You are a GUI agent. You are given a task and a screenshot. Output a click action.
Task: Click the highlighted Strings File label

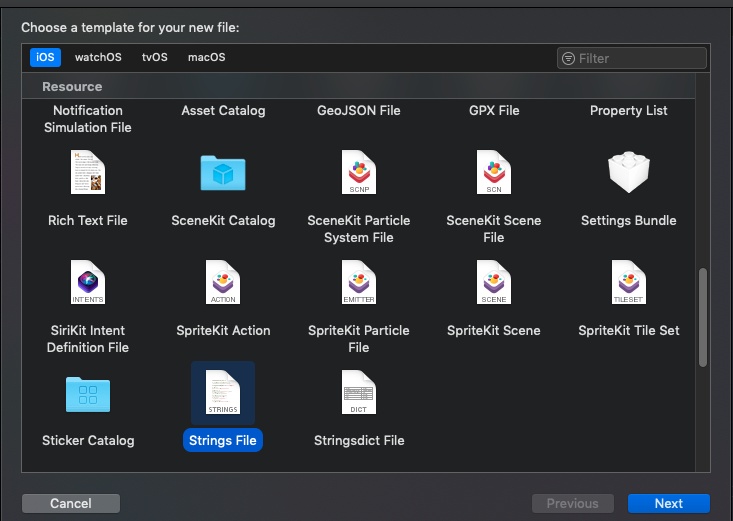click(x=223, y=441)
